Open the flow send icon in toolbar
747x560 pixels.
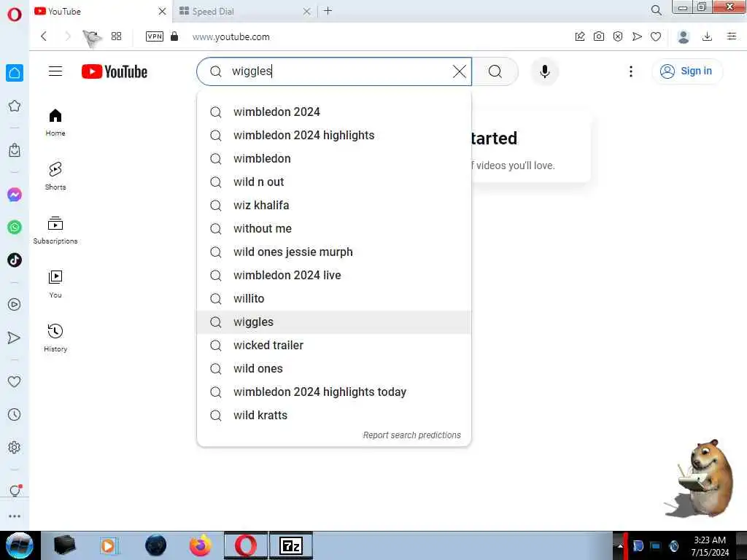637,36
